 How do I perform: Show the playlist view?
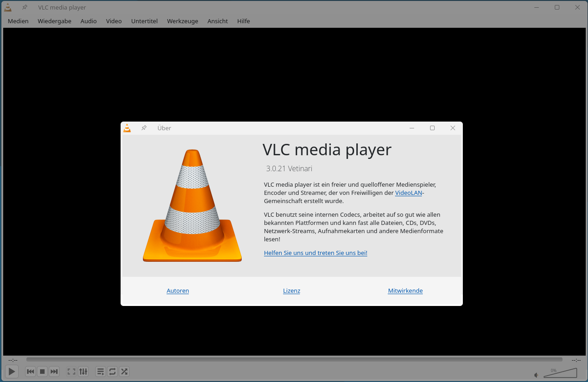click(x=101, y=372)
